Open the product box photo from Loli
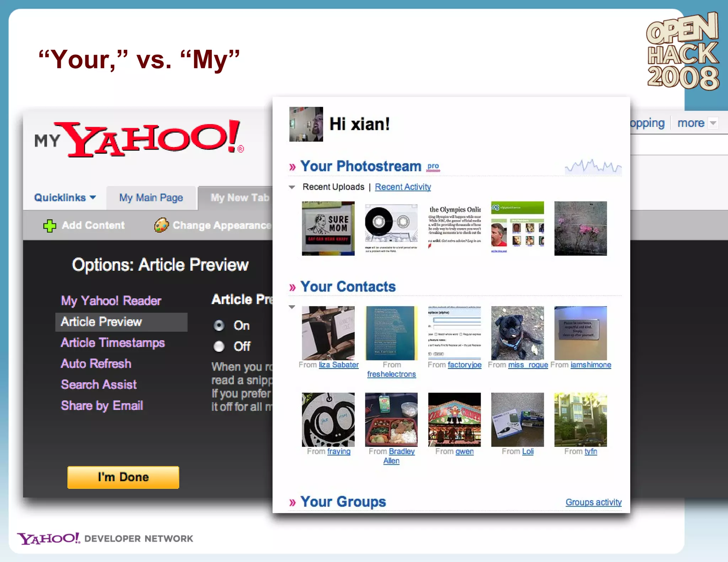 tap(518, 420)
